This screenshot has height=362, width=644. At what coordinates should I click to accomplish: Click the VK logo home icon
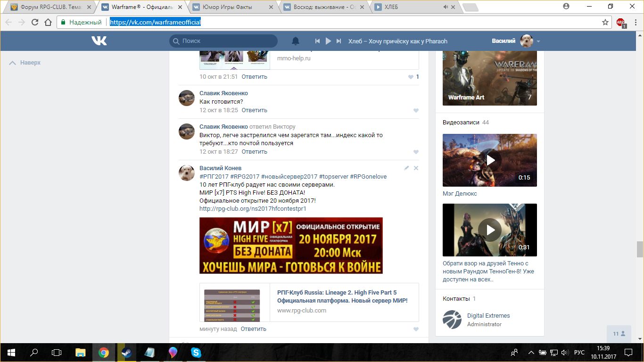coord(99,41)
